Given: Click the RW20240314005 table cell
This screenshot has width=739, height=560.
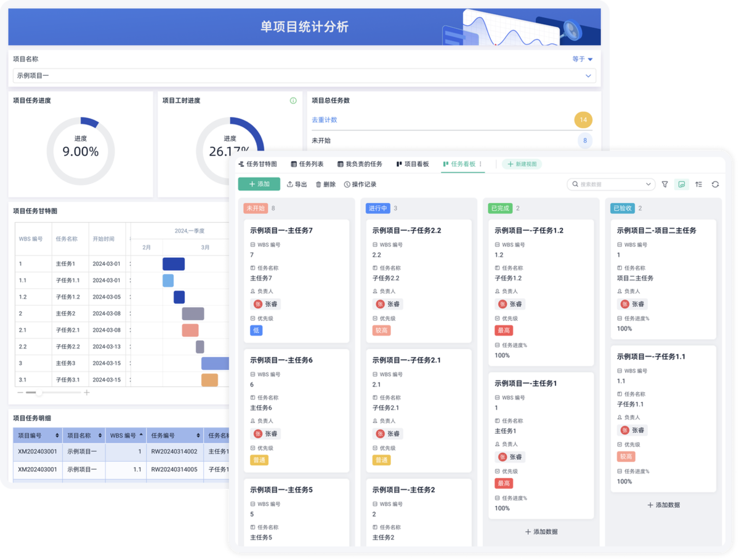Looking at the screenshot, I should 174,470.
